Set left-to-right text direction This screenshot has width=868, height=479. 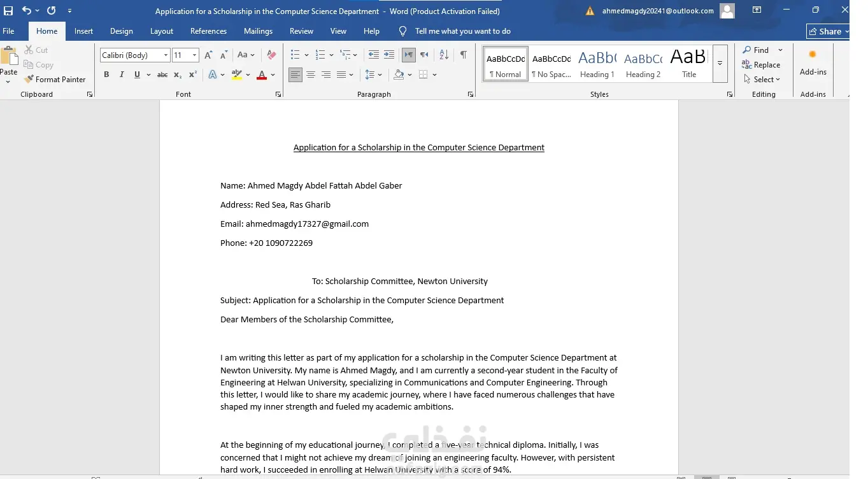point(409,55)
